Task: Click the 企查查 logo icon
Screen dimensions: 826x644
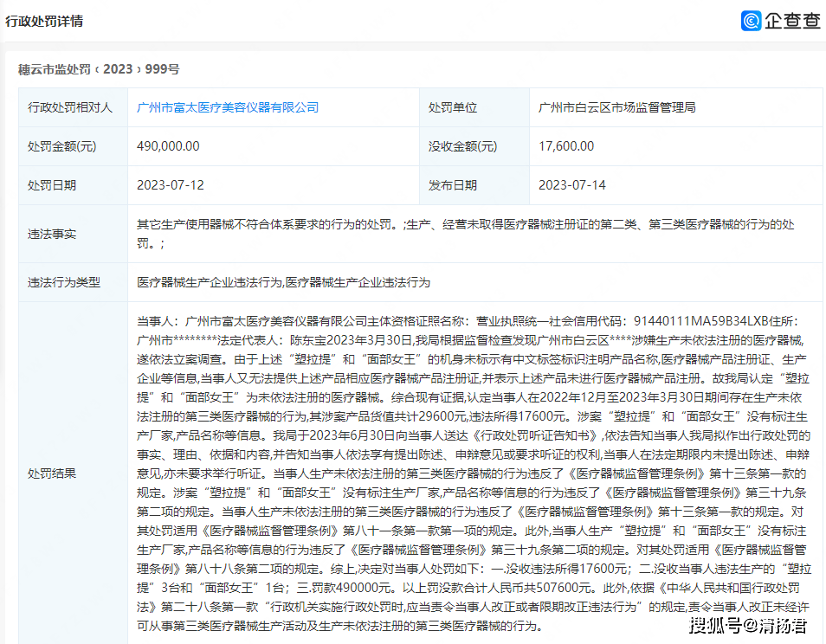Action: 751,21
